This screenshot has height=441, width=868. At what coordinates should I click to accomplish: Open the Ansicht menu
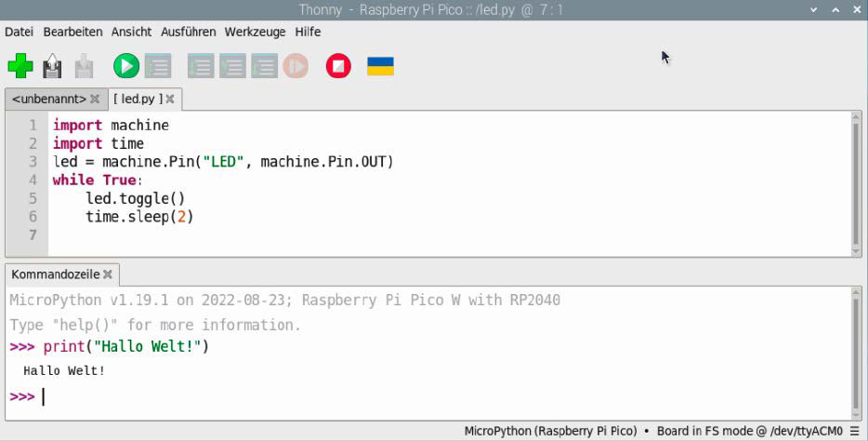point(131,33)
